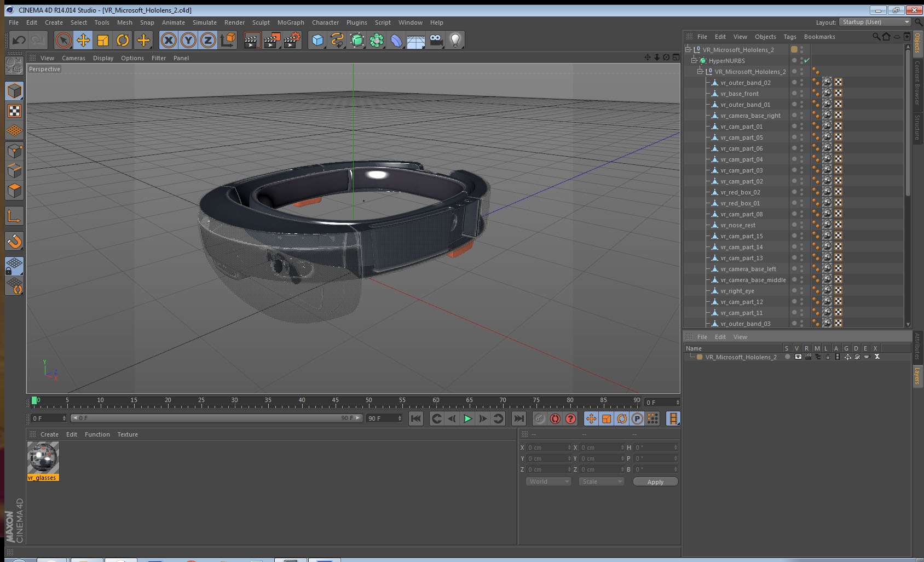The height and width of the screenshot is (562, 924).
Task: Open Object Manager Tags menu
Action: pos(790,37)
